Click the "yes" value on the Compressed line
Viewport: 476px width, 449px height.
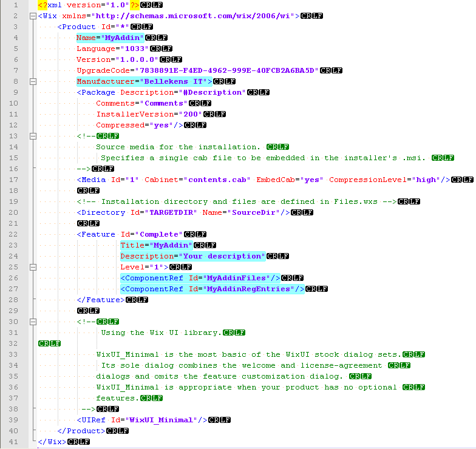click(161, 125)
